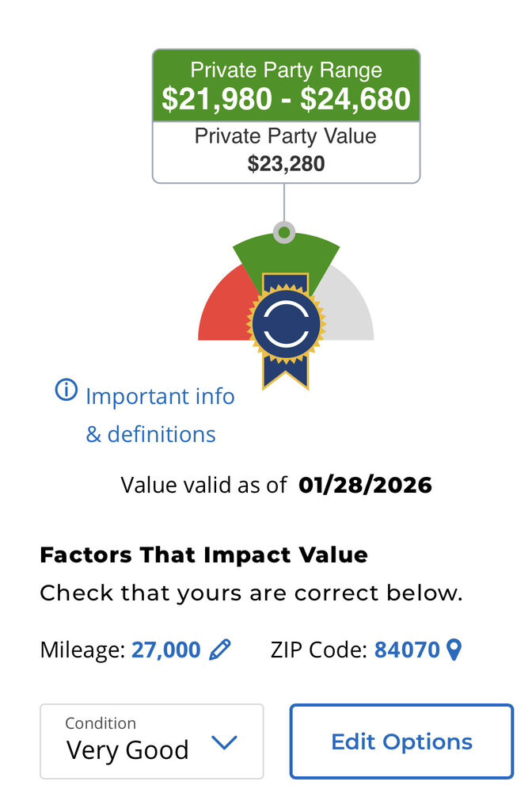The image size is (532, 808).
Task: Expand the Very Good chevron arrow
Action: (x=225, y=742)
